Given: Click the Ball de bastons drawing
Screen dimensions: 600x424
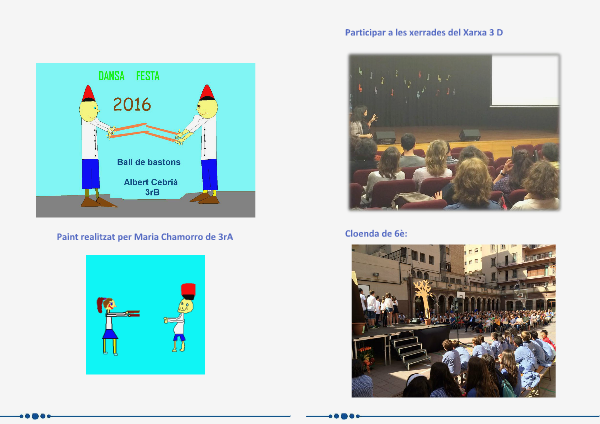Looking at the screenshot, I should [x=145, y=140].
